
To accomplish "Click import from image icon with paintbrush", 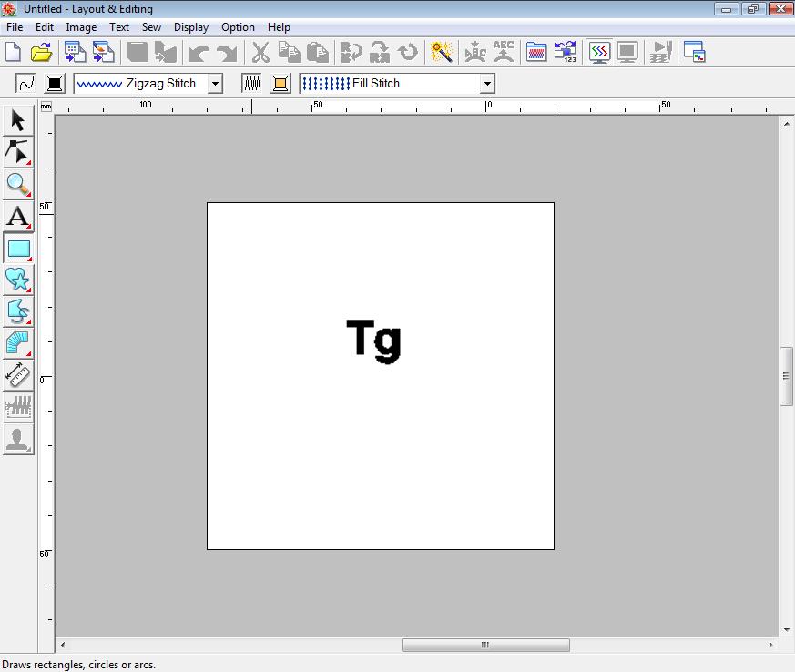I will (104, 52).
